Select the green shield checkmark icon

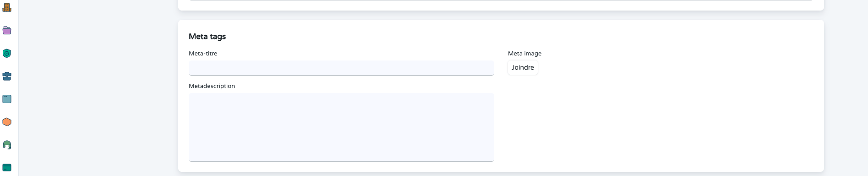7,53
